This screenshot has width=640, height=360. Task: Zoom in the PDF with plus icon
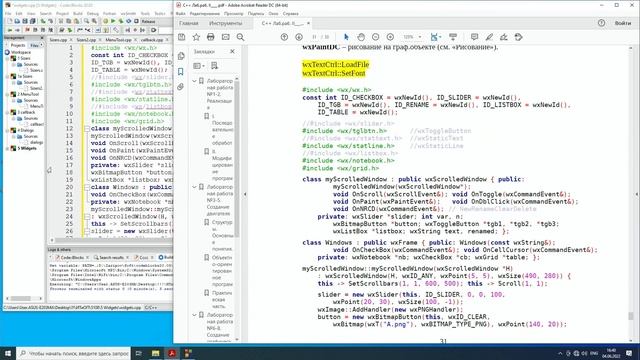(390, 37)
